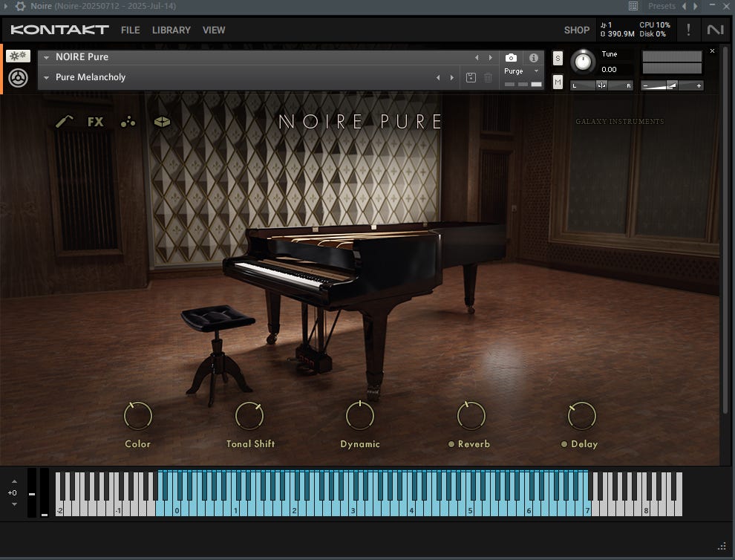The image size is (735, 560).
Task: Click the pan L/R slider
Action: pos(601,85)
